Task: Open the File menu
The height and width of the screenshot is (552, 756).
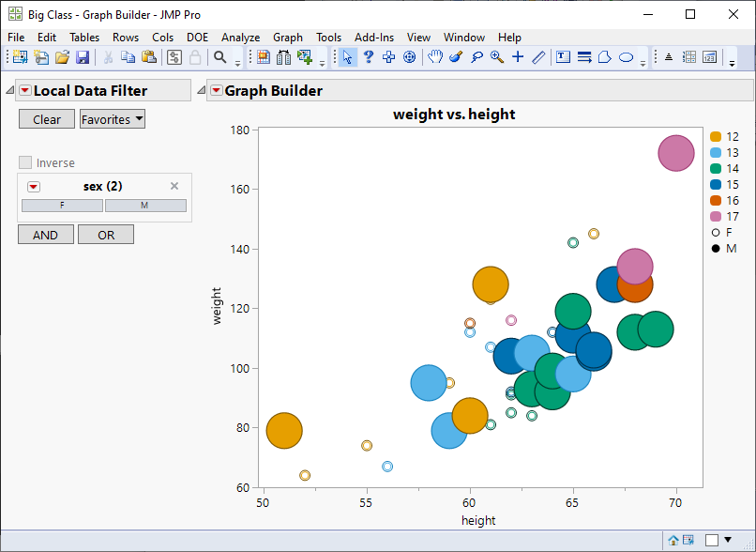Action: pos(16,38)
